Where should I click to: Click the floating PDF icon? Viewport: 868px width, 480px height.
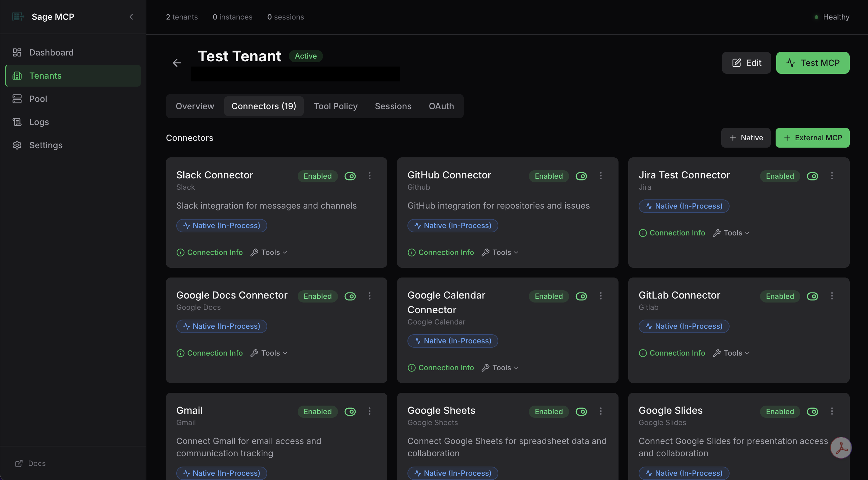pos(841,448)
